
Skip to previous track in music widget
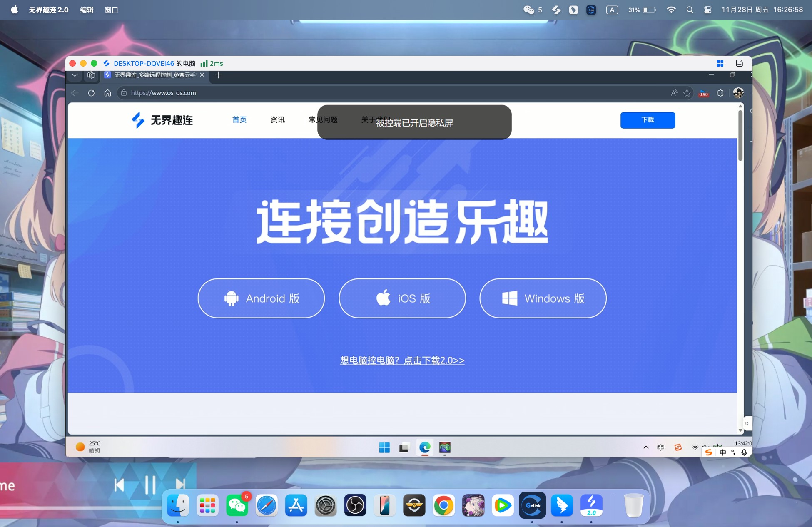(x=119, y=485)
